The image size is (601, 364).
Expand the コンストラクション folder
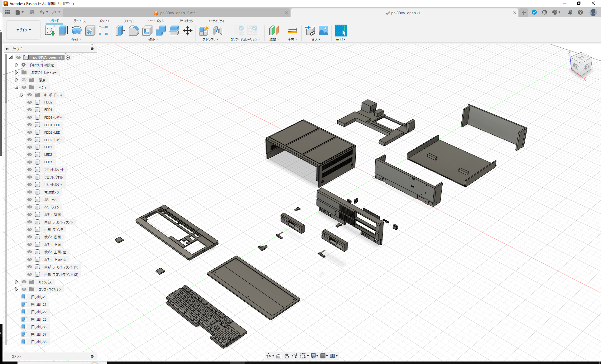[16, 289]
